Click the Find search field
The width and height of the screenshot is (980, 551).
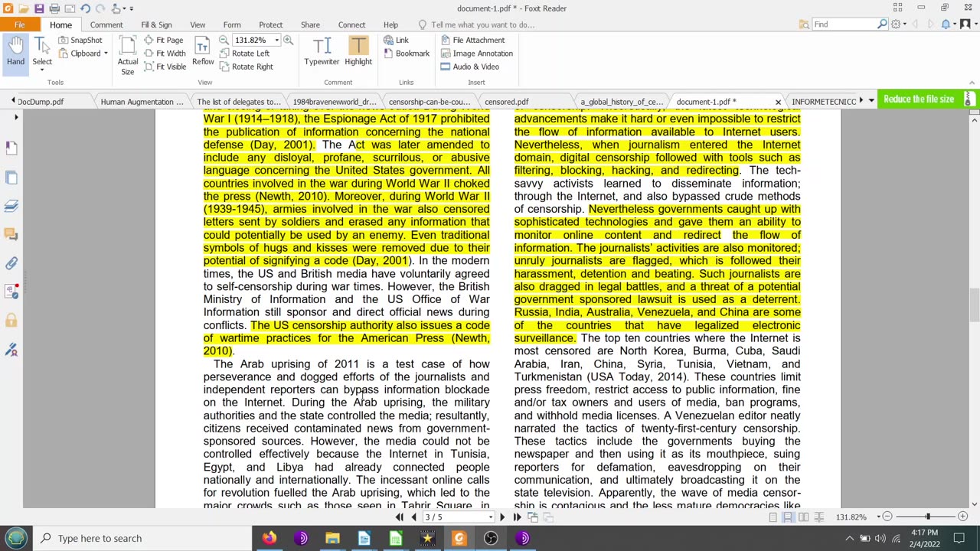click(x=844, y=24)
